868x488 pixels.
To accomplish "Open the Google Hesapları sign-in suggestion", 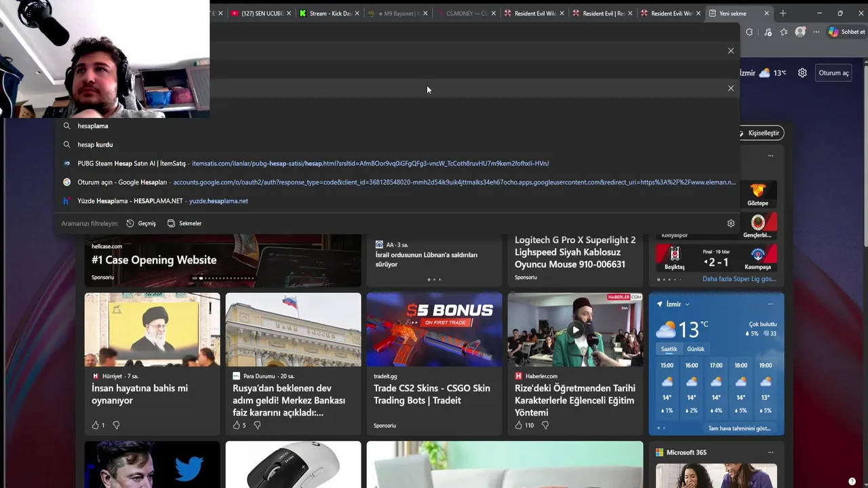I will tap(397, 182).
